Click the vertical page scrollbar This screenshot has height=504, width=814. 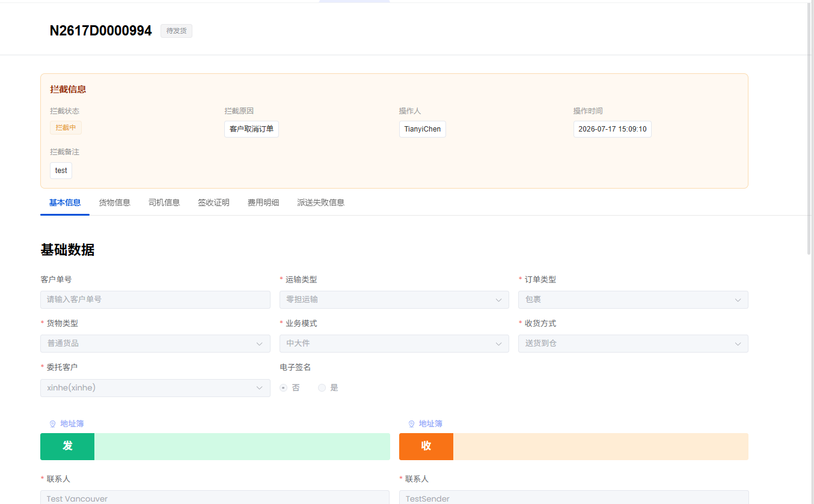810,129
